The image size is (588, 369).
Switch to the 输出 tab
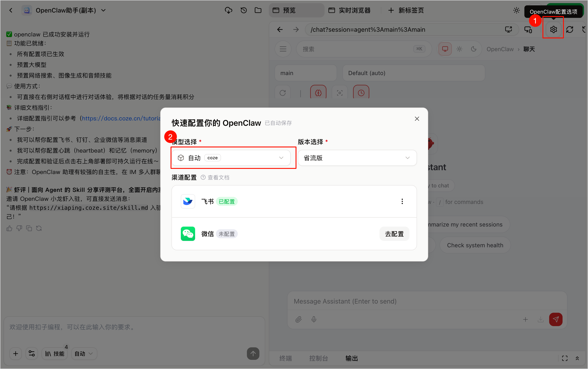[351, 358]
